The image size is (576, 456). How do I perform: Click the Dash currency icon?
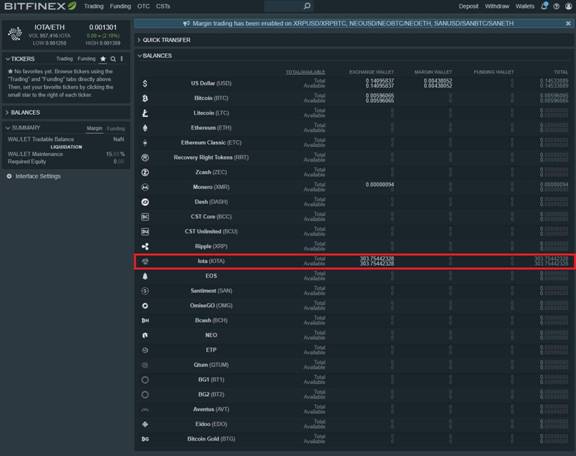[145, 202]
